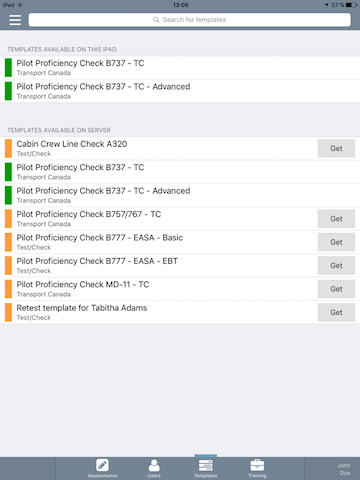Viewport: 360px width, 480px height.
Task: Get the MD-11 TC template
Action: [x=336, y=289]
